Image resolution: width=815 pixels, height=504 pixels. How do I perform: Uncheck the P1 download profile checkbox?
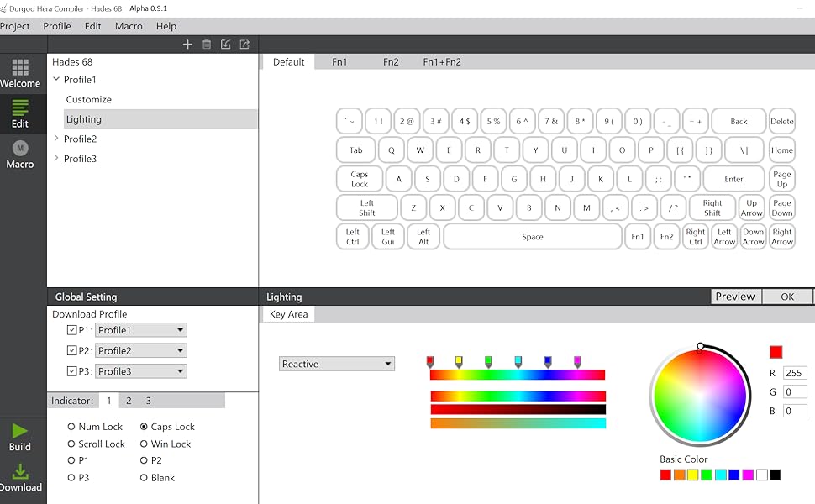pyautogui.click(x=71, y=330)
